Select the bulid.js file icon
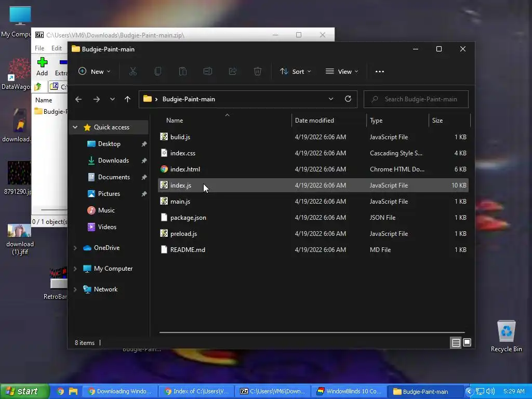The height and width of the screenshot is (399, 532). [164, 137]
